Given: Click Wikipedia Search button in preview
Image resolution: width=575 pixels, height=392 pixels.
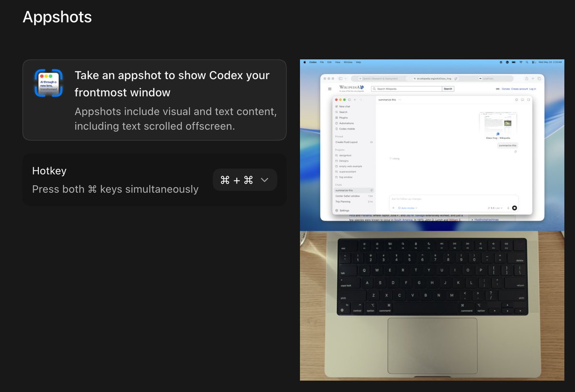Looking at the screenshot, I should [448, 89].
